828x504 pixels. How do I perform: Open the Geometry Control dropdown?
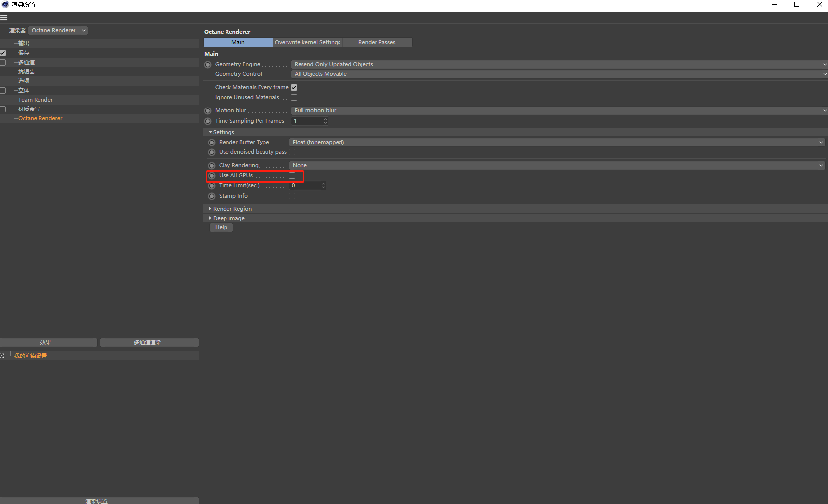559,74
